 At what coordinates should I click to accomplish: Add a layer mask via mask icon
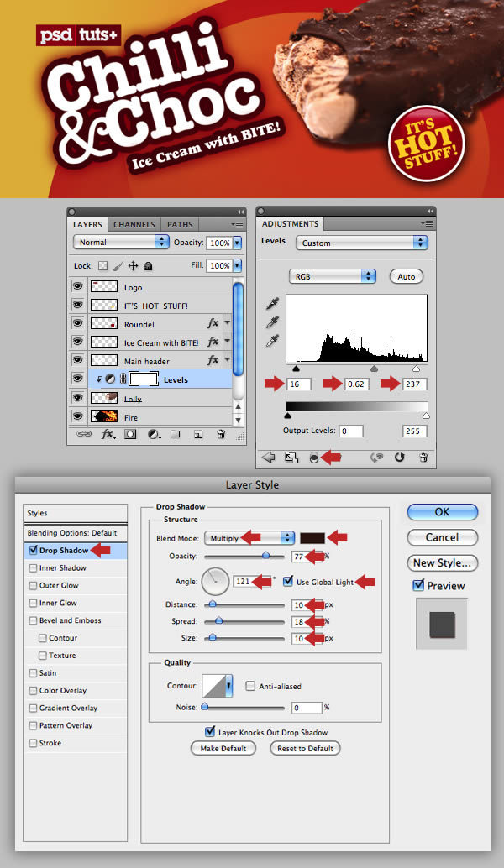[130, 434]
